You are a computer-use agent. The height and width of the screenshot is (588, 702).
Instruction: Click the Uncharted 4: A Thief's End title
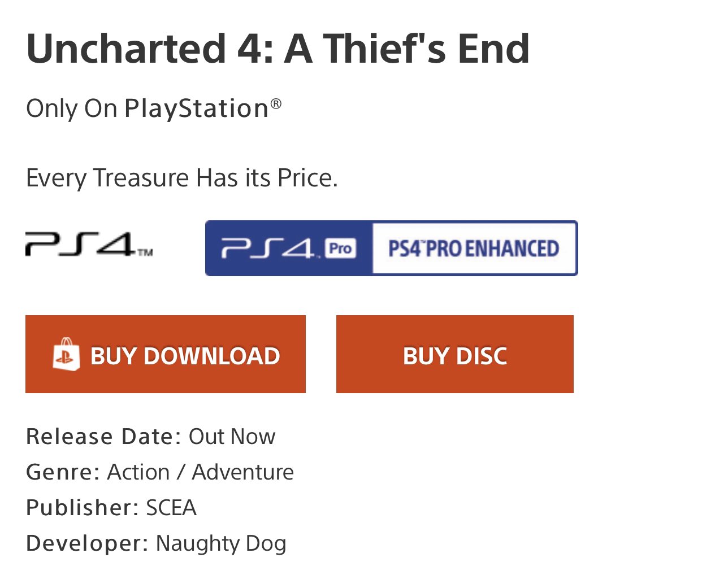(278, 49)
